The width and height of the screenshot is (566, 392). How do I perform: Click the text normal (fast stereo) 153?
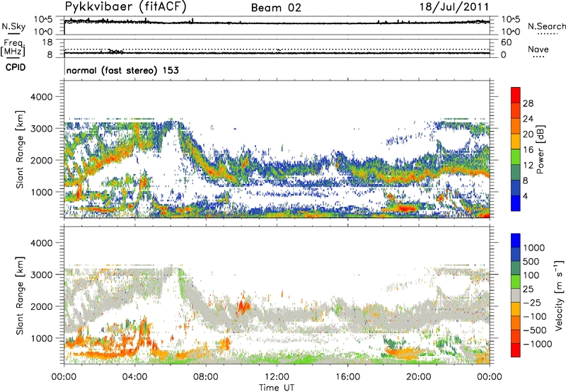tap(122, 70)
